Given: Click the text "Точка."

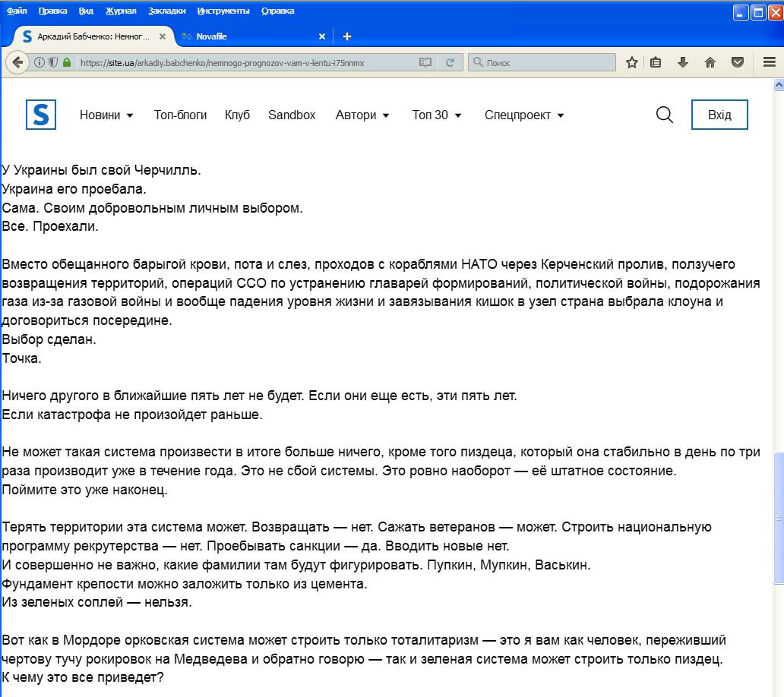Looking at the screenshot, I should (x=21, y=358).
